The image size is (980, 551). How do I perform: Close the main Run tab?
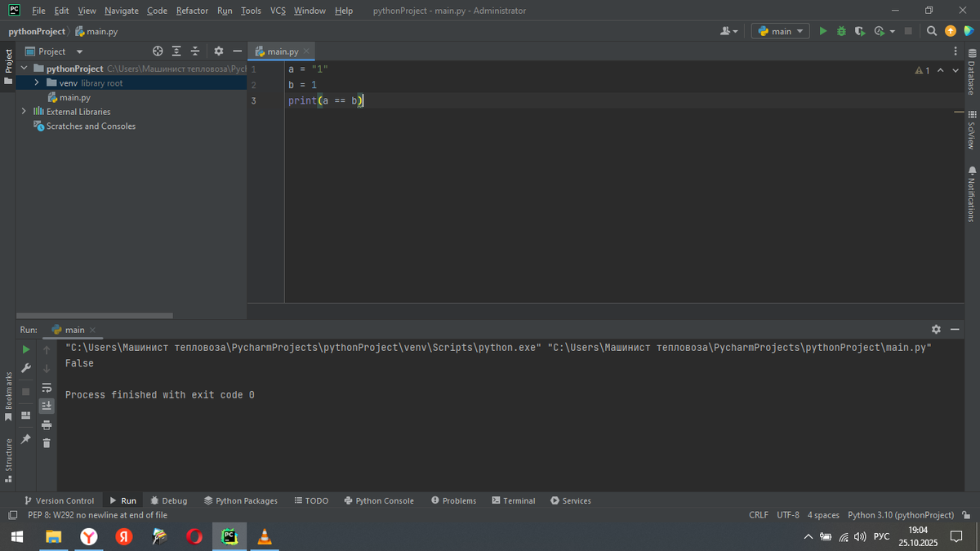click(x=92, y=330)
